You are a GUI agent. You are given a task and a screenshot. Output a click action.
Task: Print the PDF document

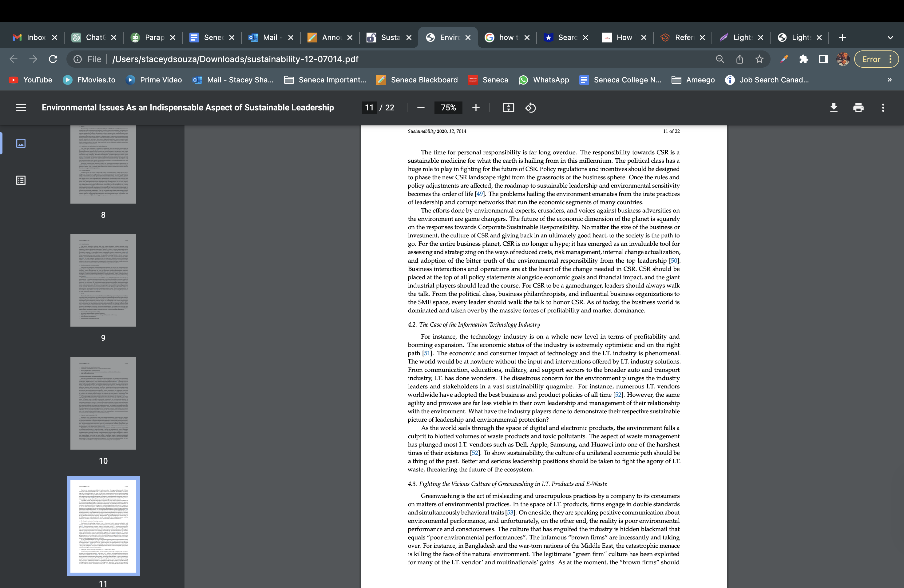pos(858,108)
